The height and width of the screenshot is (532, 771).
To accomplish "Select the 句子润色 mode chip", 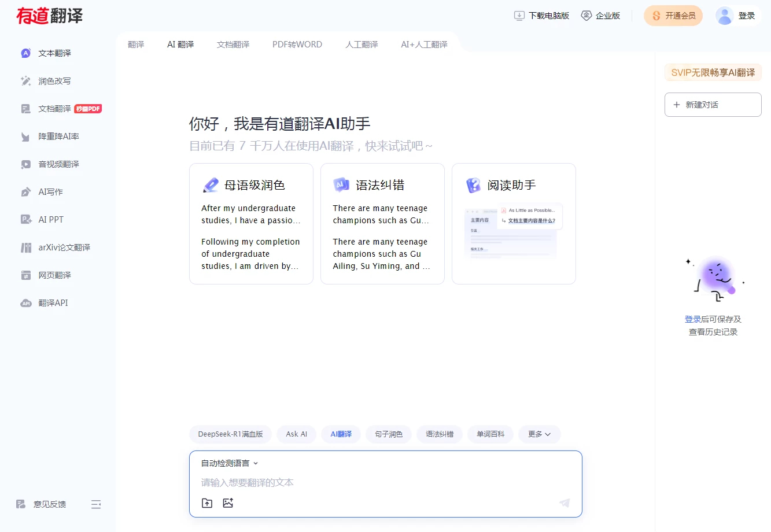I will pyautogui.click(x=389, y=434).
